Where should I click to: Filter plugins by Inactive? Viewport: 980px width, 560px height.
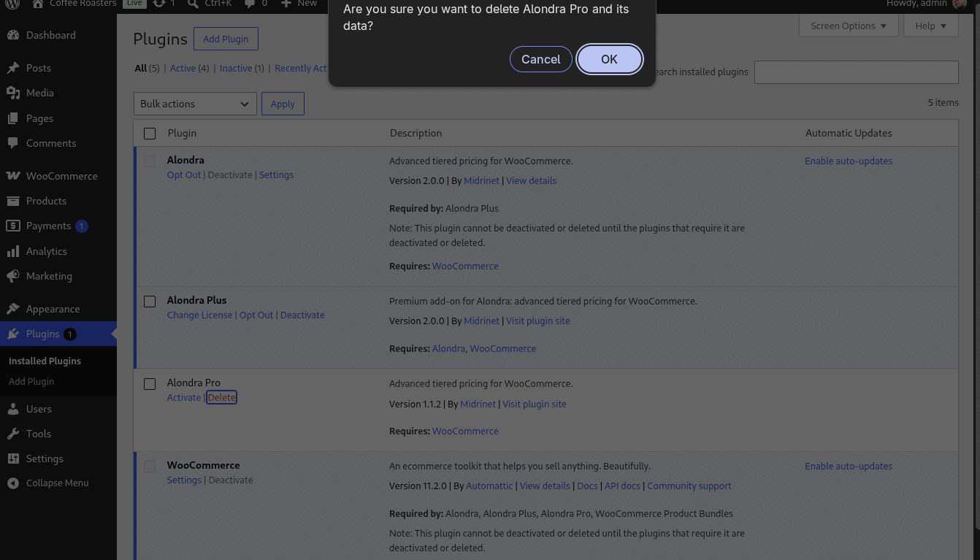[x=236, y=68]
